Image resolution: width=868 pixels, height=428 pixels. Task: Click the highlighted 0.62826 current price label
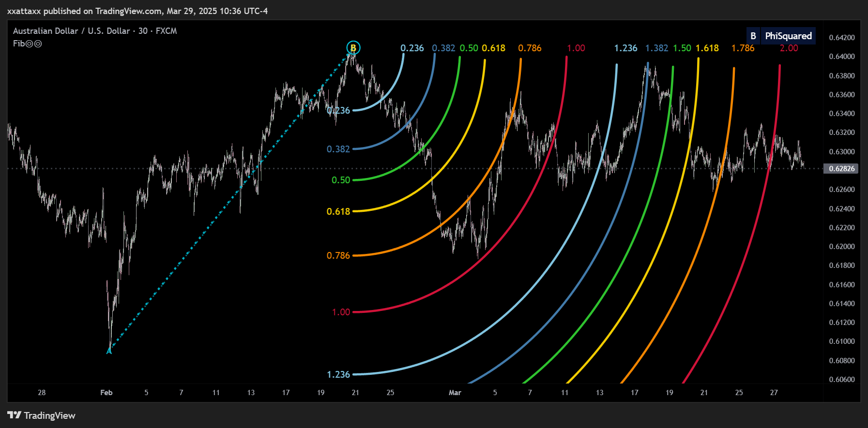(842, 168)
